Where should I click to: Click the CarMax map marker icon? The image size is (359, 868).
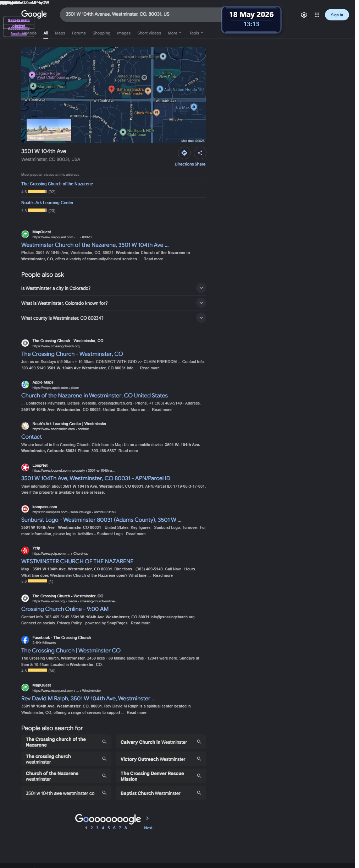click(194, 107)
